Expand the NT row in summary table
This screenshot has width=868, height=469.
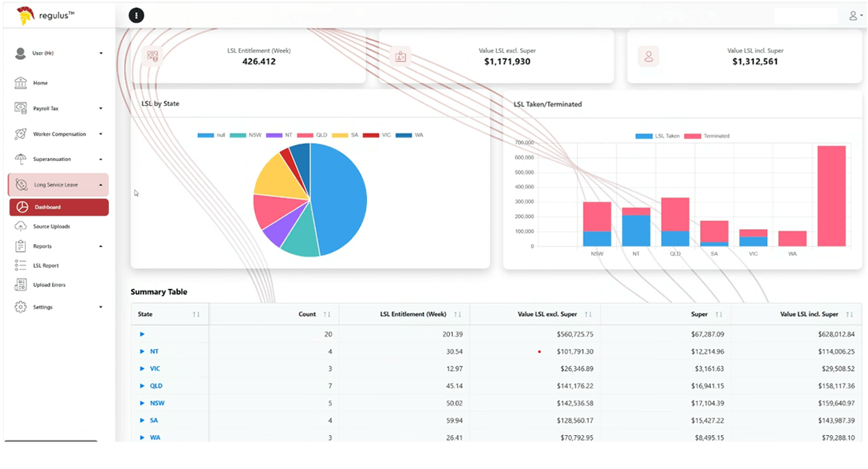click(142, 351)
